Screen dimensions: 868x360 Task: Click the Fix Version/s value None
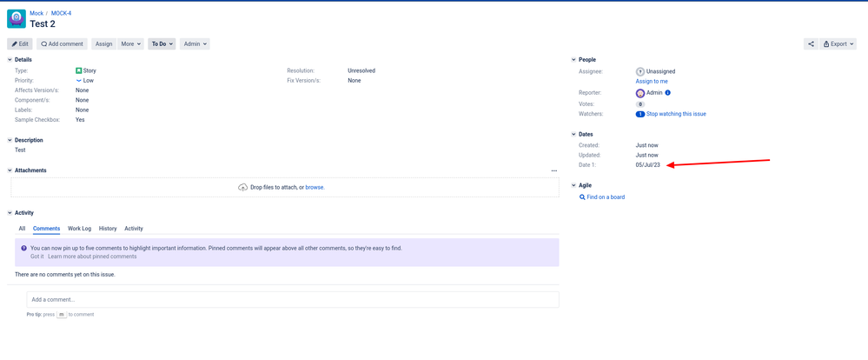[x=354, y=80]
